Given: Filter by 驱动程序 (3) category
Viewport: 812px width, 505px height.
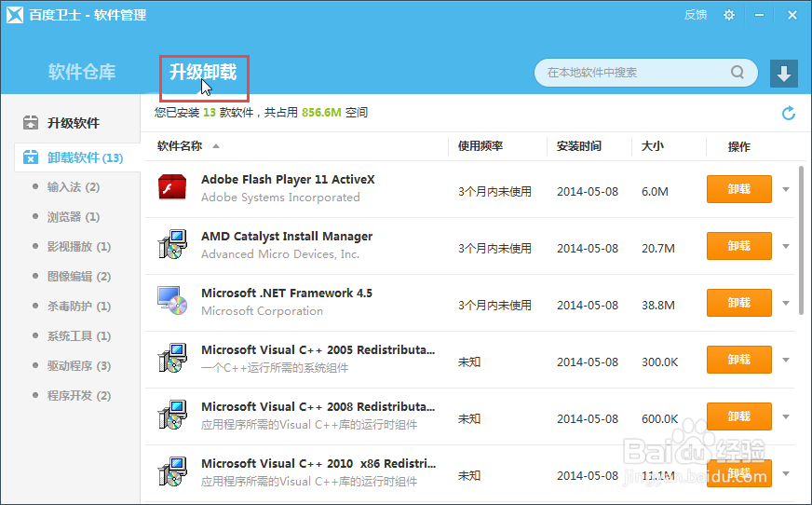Looking at the screenshot, I should pos(79,366).
